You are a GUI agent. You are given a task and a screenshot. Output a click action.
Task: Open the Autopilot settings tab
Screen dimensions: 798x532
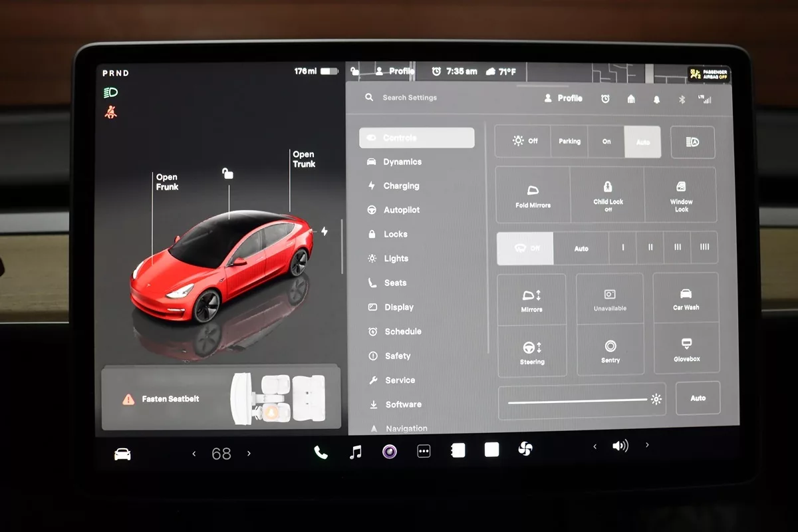click(402, 210)
